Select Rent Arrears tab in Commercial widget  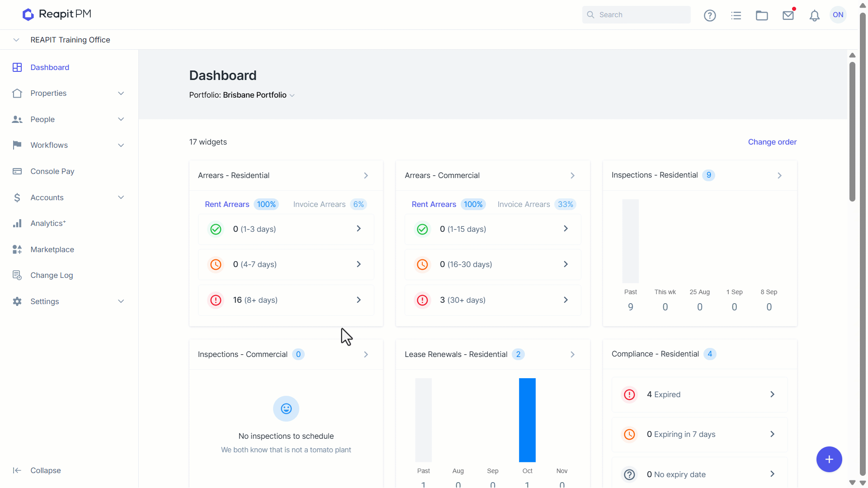[x=448, y=204]
